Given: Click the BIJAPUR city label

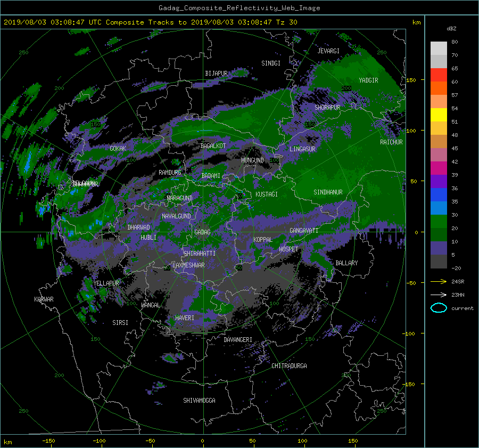Looking at the screenshot, I should click(x=216, y=74).
